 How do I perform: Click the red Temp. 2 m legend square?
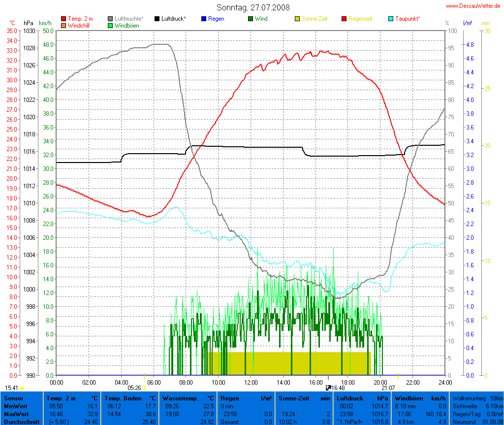[x=63, y=19]
